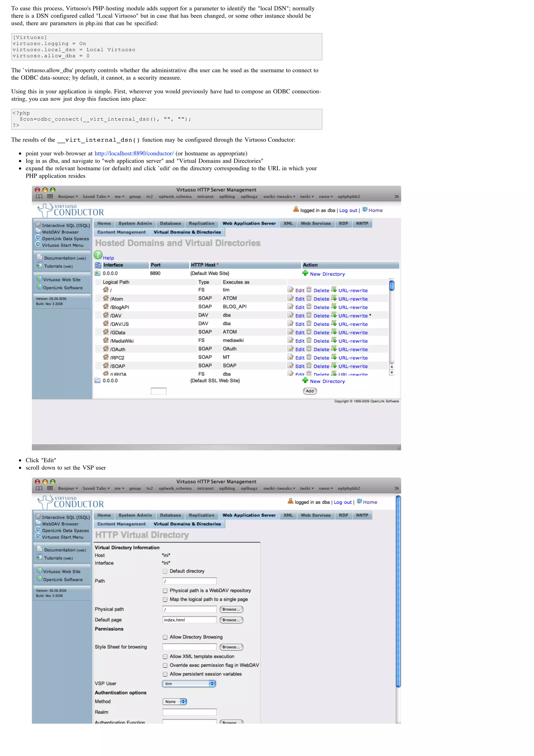Open the VSP User dropdown showing tim
This screenshot has width=534, height=756.
coord(189,684)
